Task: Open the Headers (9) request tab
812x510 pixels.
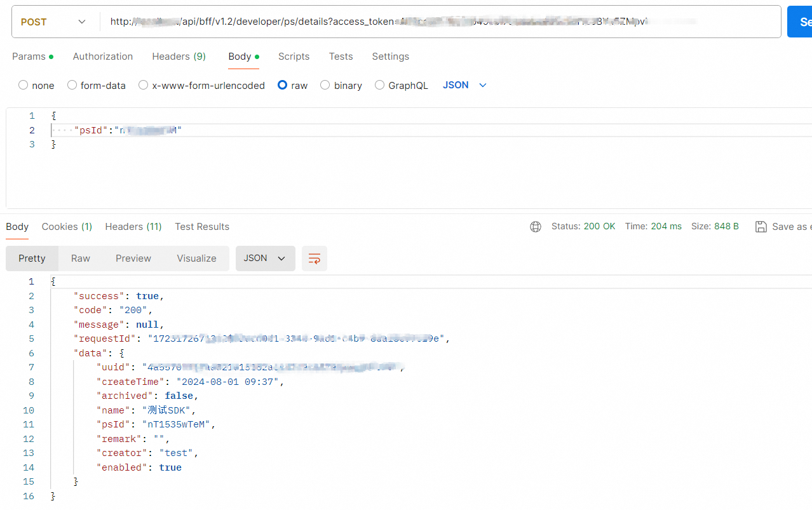Action: [x=179, y=57]
